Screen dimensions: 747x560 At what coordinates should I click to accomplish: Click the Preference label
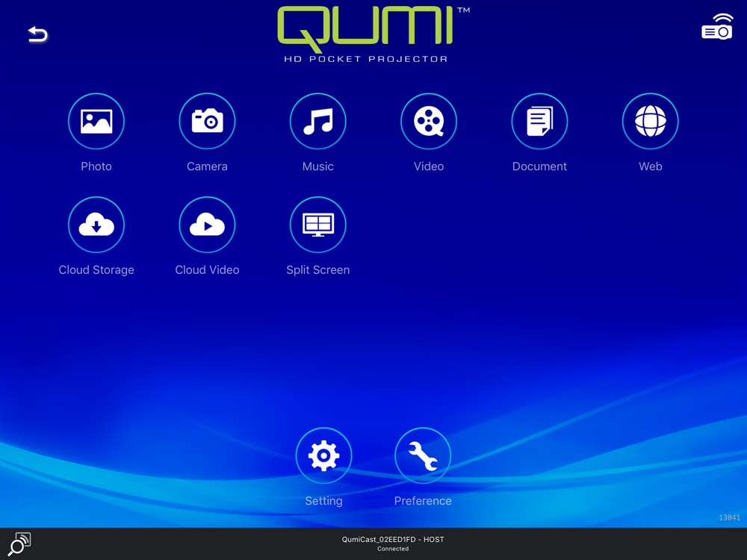coord(423,501)
